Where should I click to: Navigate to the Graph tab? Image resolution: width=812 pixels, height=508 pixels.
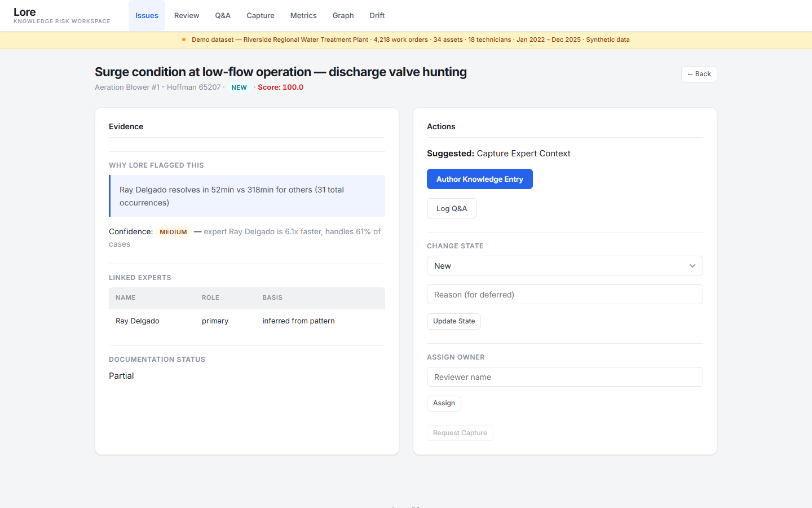[x=343, y=15]
